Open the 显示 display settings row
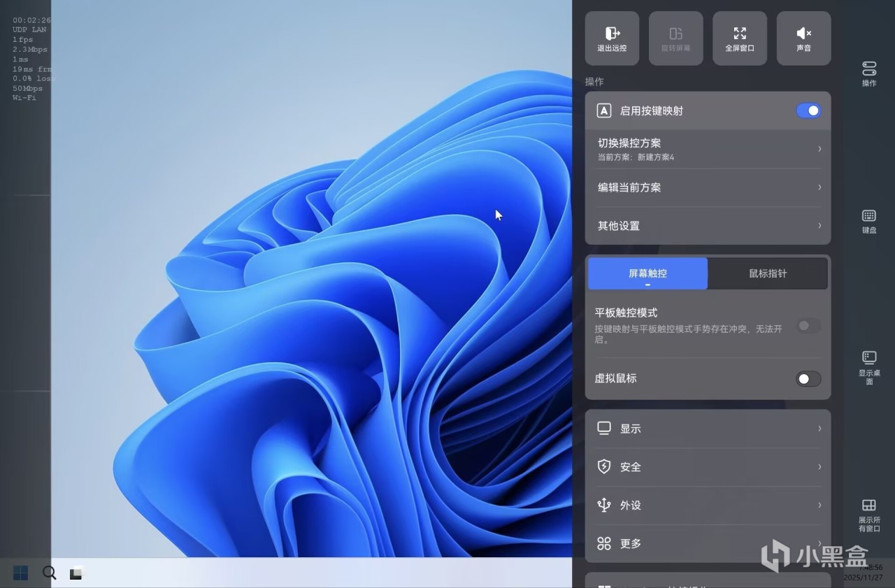895x588 pixels. [708, 429]
